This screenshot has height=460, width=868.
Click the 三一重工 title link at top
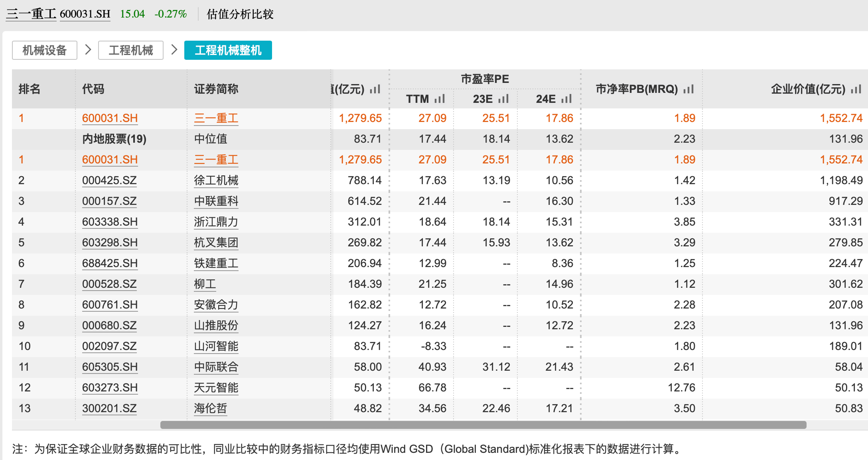click(31, 14)
